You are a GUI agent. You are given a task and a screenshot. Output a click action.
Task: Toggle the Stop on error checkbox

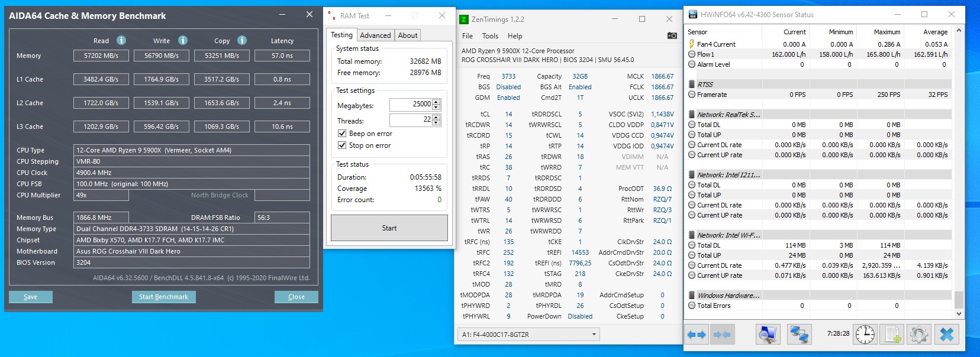coord(341,145)
